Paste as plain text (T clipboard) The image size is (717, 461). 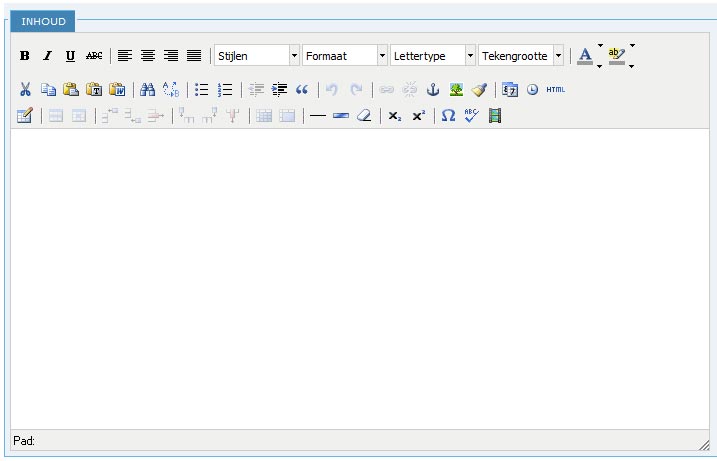click(x=94, y=89)
